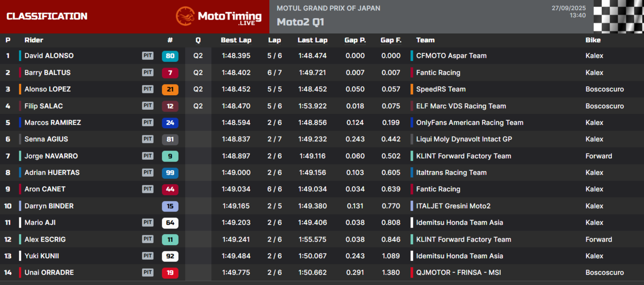Click PIT badge for Senna AGIUS
This screenshot has width=644, height=285.
147,139
